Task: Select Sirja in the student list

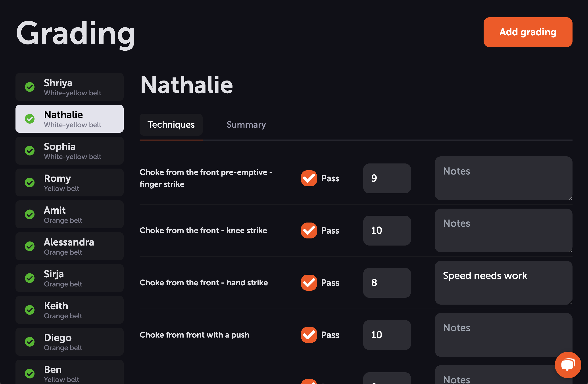Action: [69, 278]
